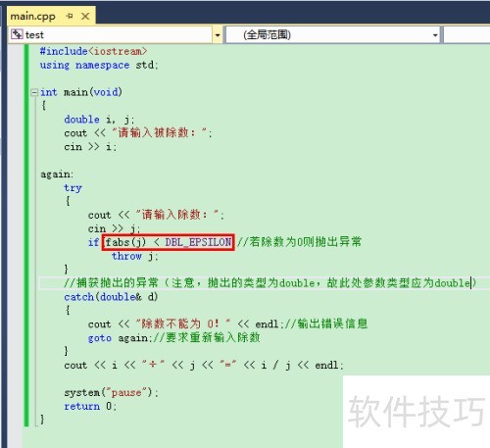Image resolution: width=490 pixels, height=448 pixels.
Task: Open the test project dropdown
Action: coord(218,35)
